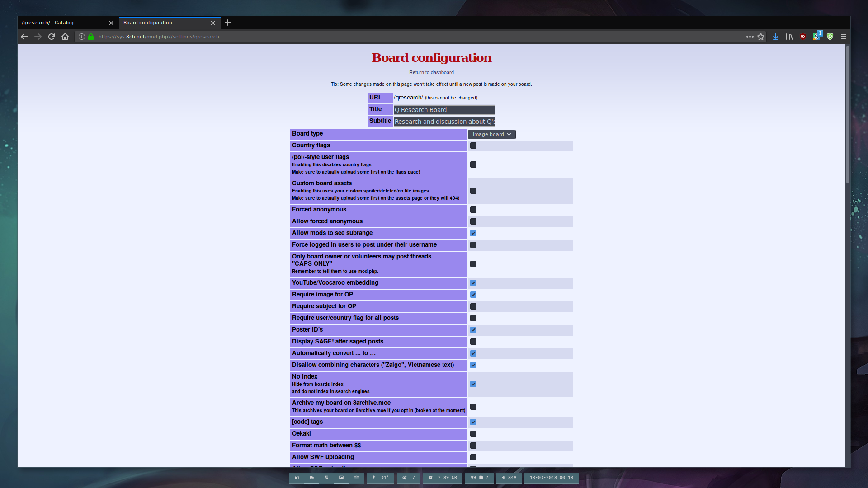Open the uBlock Origin extension icon

click(x=803, y=37)
